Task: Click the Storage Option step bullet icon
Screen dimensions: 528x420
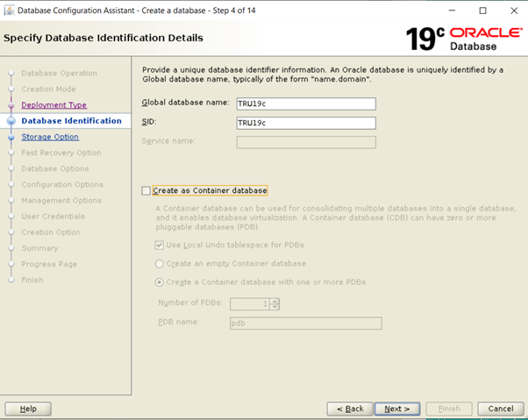Action: pos(11,137)
